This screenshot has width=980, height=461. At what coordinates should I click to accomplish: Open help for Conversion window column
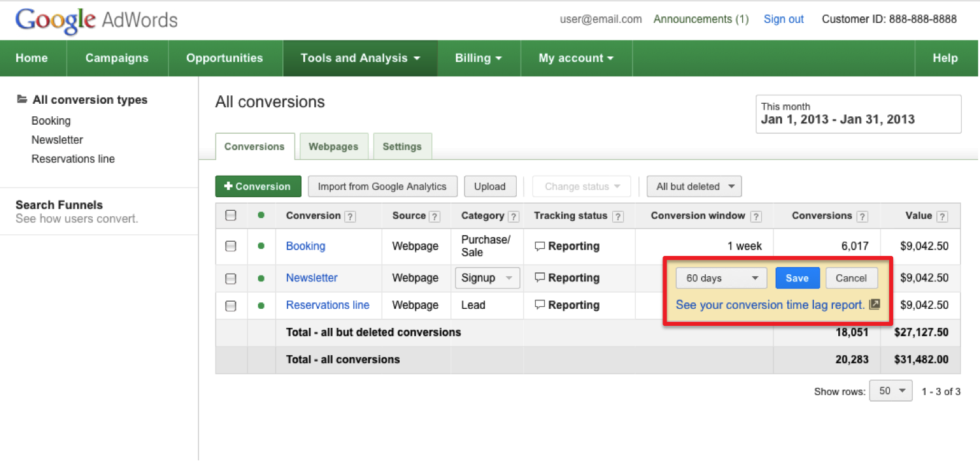click(x=756, y=216)
